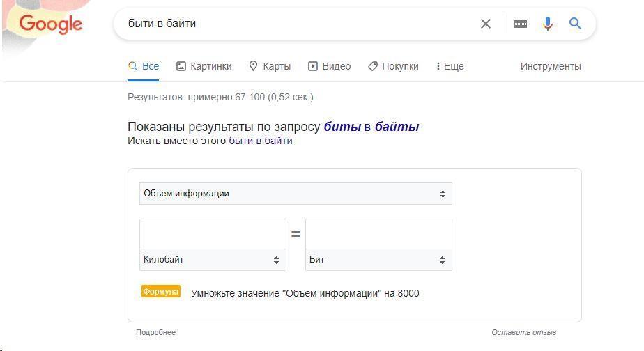Open the Килобайт unit dropdown
The height and width of the screenshot is (351, 644).
coord(213,260)
